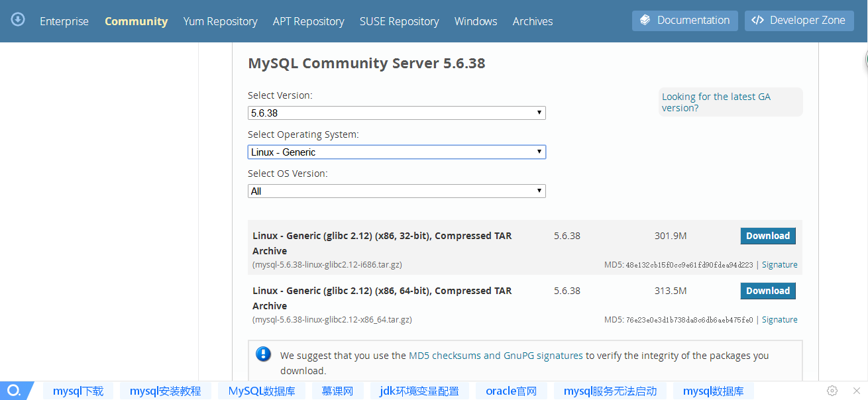This screenshot has width=868, height=400.
Task: Click the search icon in the bottom bar
Action: click(x=14, y=391)
